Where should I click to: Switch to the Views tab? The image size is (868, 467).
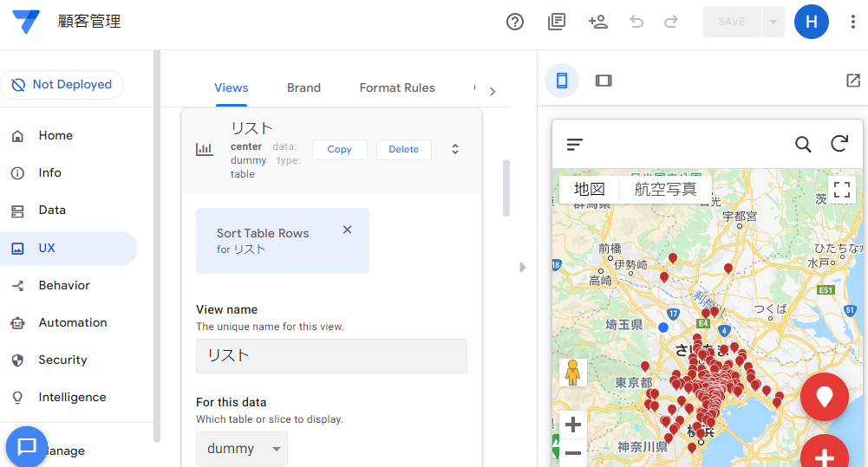pos(232,88)
